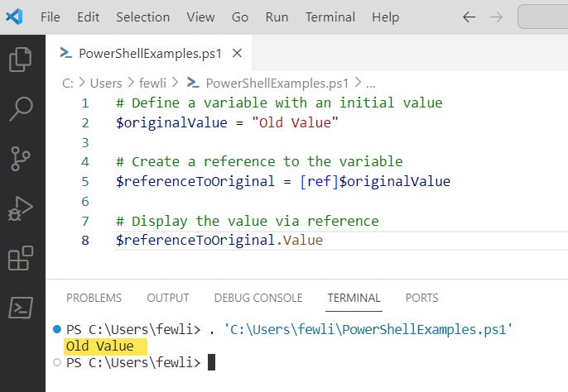Screen dimensions: 568x392
Task: Close the PowerShellExamples.ps1 tab
Action: 237,53
